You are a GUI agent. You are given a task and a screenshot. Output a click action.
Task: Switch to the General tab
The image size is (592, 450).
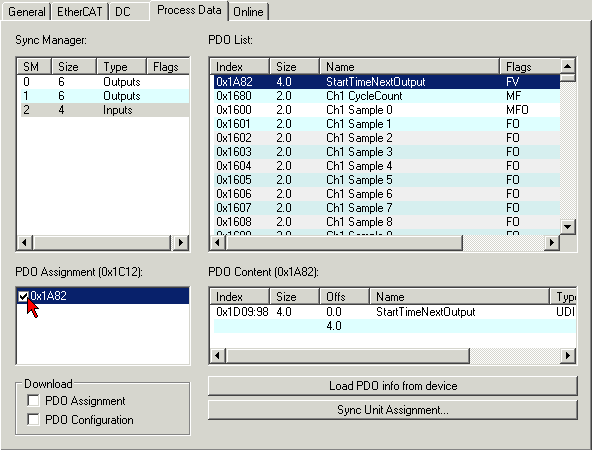click(26, 11)
